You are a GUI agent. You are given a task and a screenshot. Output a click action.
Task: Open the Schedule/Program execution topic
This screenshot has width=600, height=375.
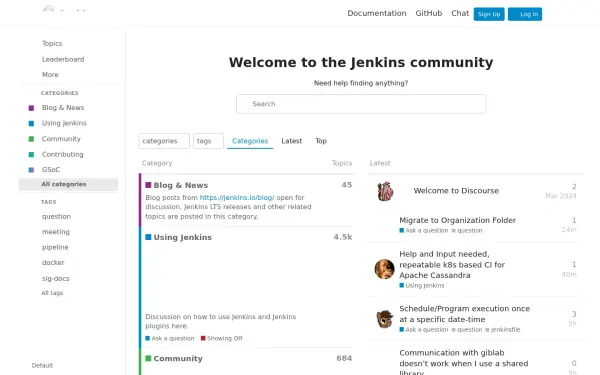coord(465,314)
